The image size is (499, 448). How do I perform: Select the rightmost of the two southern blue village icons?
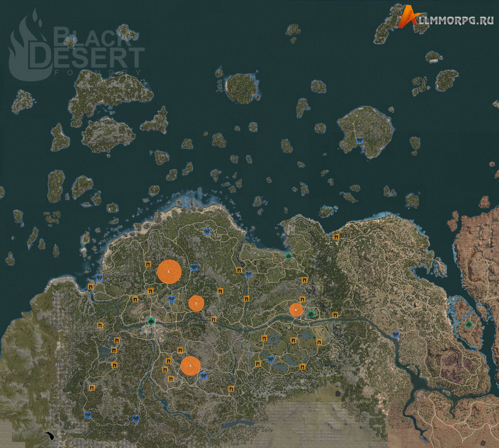pos(136,419)
